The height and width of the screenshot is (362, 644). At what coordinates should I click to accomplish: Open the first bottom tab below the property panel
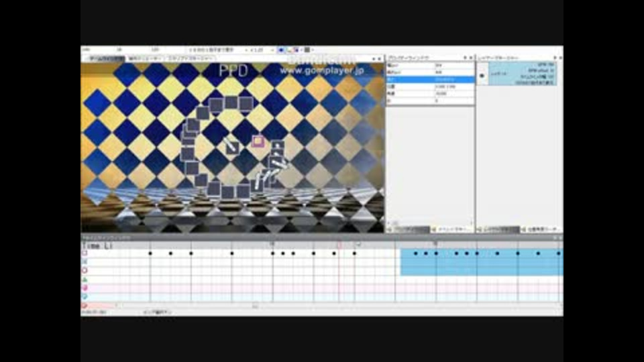point(409,229)
